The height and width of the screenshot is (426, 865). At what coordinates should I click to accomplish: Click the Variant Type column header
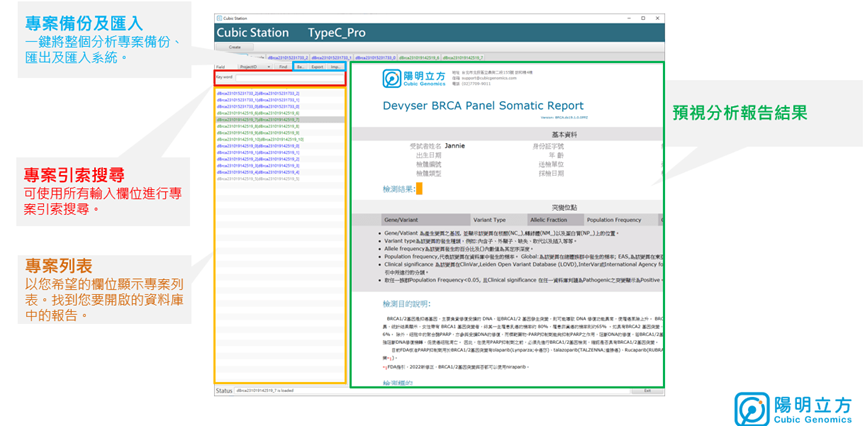point(490,219)
